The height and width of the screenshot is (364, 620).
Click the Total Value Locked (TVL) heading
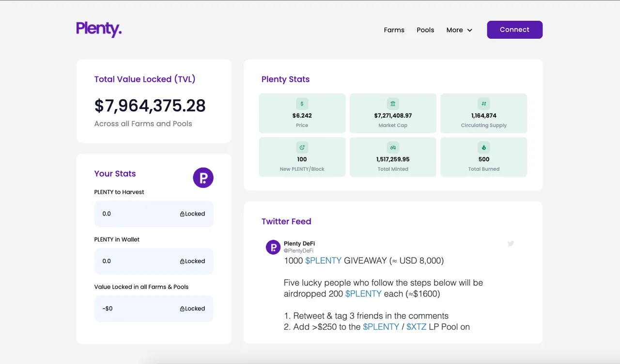pos(145,79)
